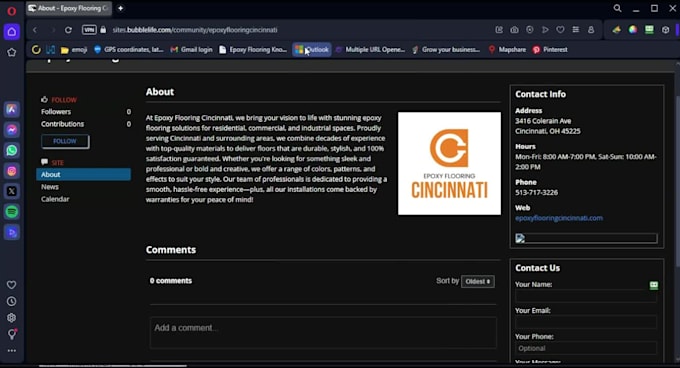
Task: Click the Your Name input field
Action: click(586, 296)
